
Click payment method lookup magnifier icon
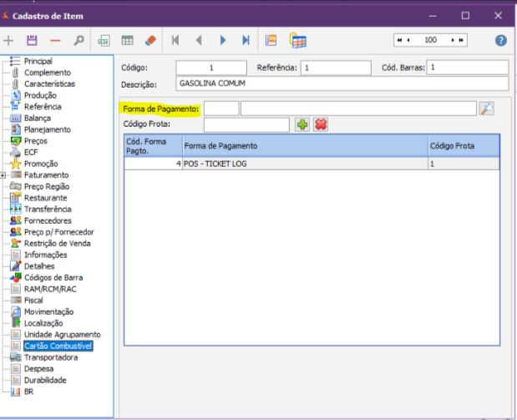(487, 109)
